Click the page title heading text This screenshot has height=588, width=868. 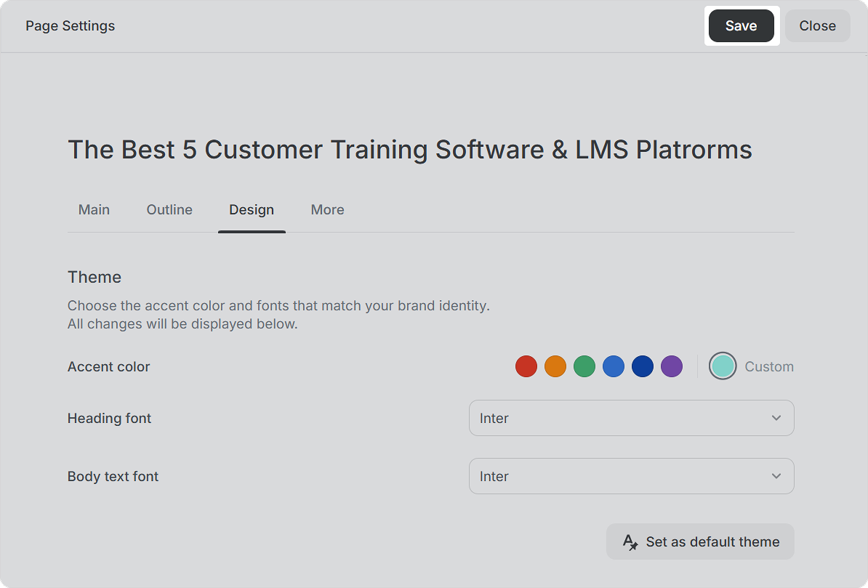[409, 150]
